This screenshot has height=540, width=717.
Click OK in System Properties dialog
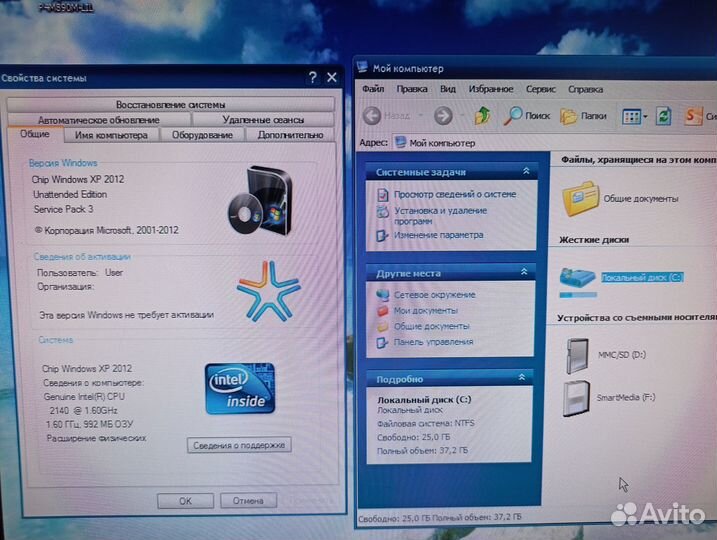pyautogui.click(x=185, y=501)
